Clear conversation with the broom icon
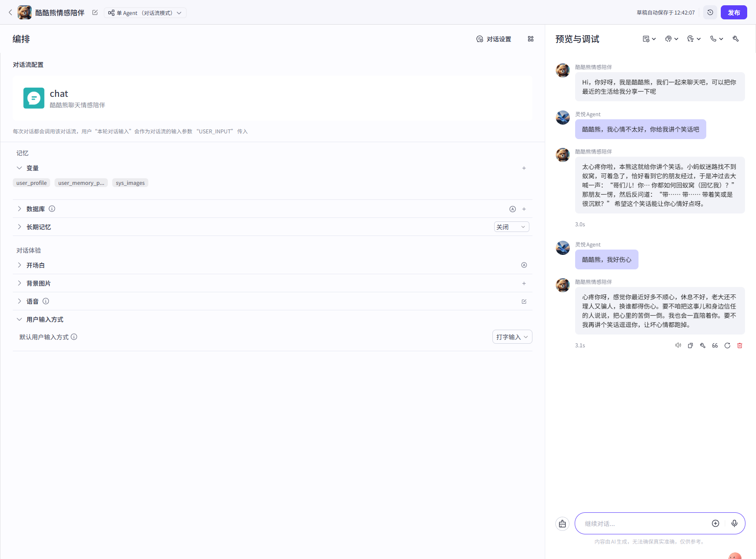Viewport: 756px width, 559px height. point(562,523)
